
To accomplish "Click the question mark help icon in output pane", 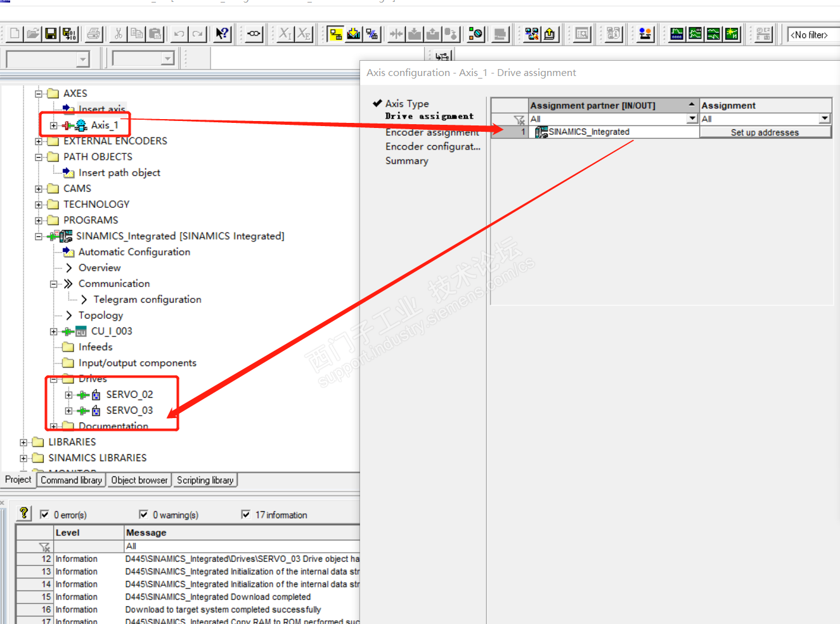I will pyautogui.click(x=23, y=513).
